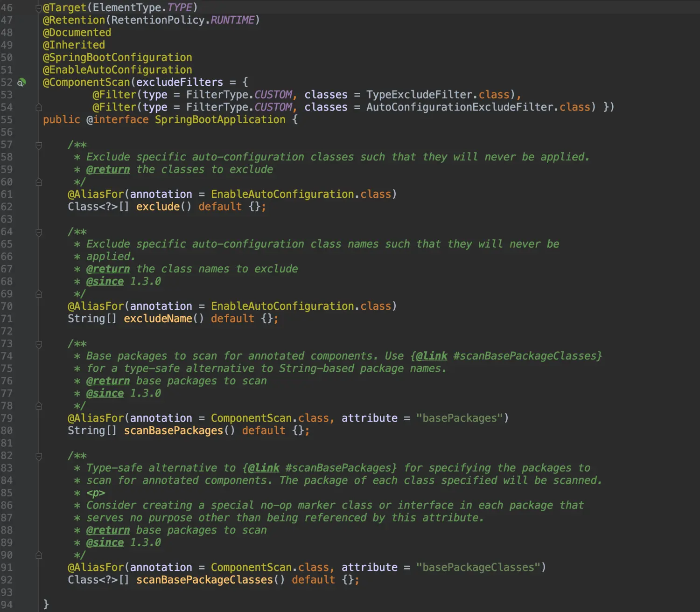Click the TypeExcludeFilter class reference

[x=422, y=95]
